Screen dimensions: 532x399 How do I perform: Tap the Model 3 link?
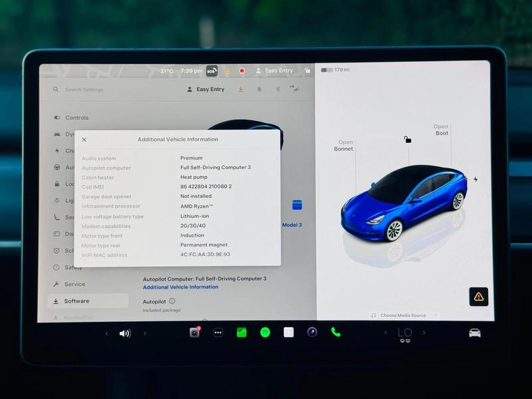[x=292, y=225]
